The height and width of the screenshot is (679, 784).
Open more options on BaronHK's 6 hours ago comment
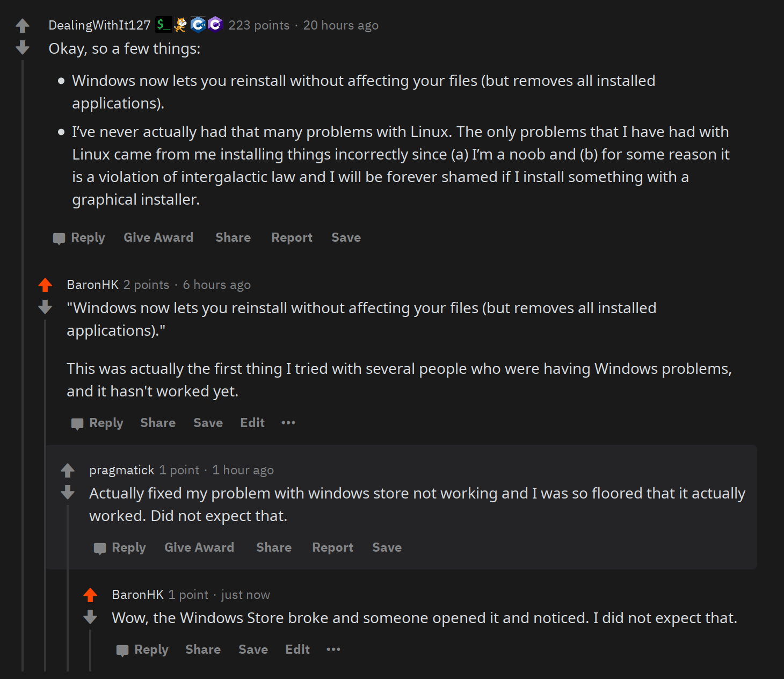coord(288,423)
